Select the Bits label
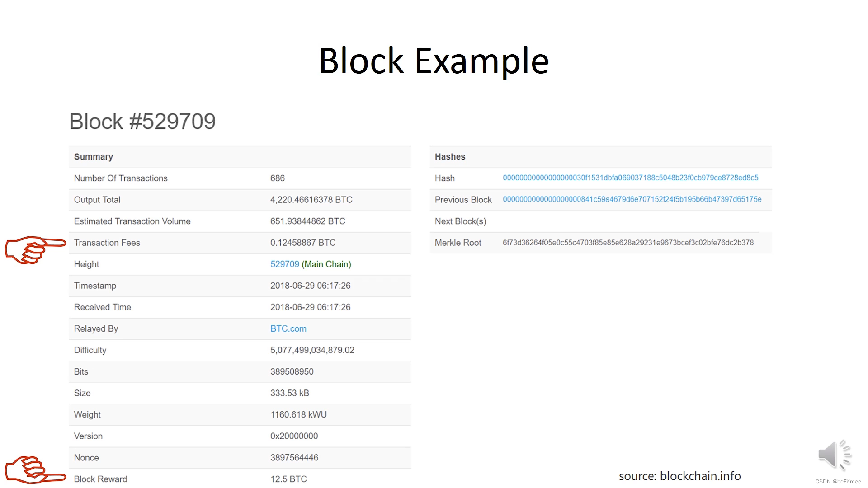Viewport: 868px width, 488px height. click(x=81, y=371)
